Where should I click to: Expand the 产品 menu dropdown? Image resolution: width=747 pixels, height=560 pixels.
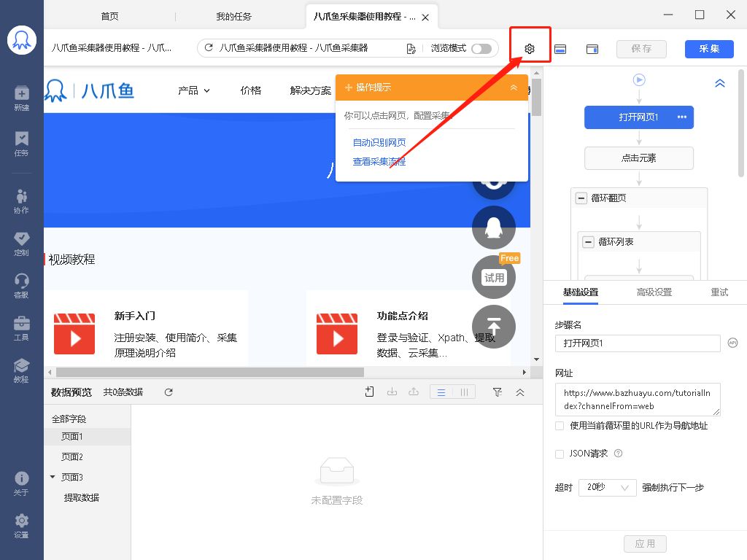click(x=194, y=90)
